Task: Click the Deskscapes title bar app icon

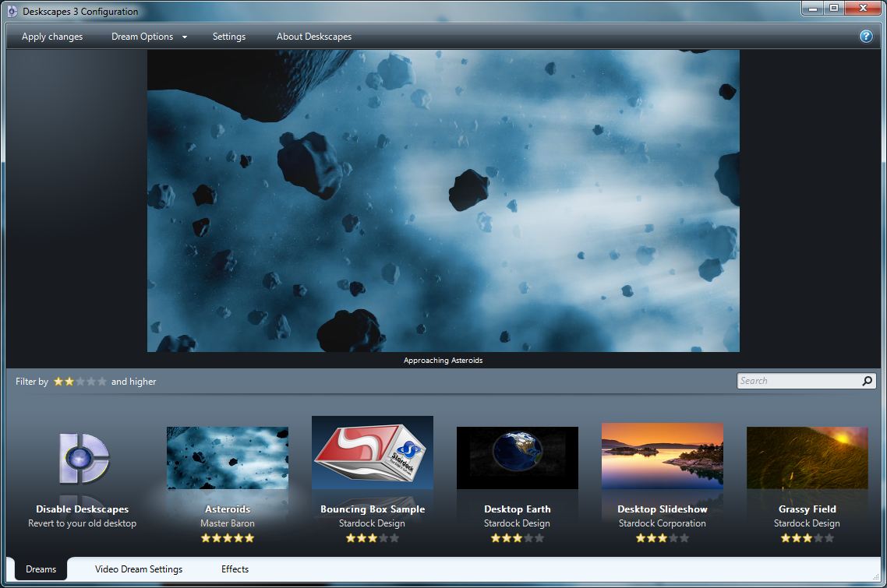Action: click(12, 12)
